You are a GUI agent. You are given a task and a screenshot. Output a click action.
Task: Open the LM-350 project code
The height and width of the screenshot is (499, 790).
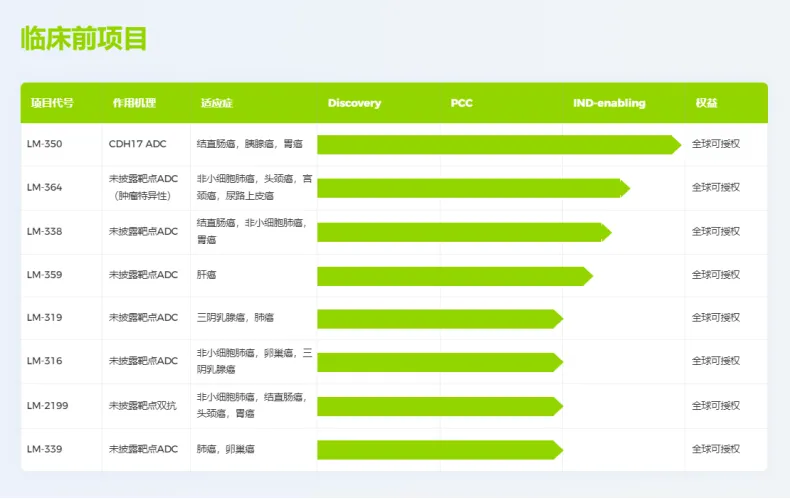[44, 144]
